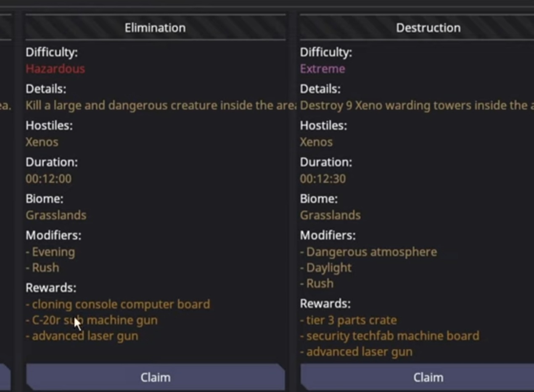Select the Dangerous atmosphere modifier
534x392 pixels.
(371, 252)
